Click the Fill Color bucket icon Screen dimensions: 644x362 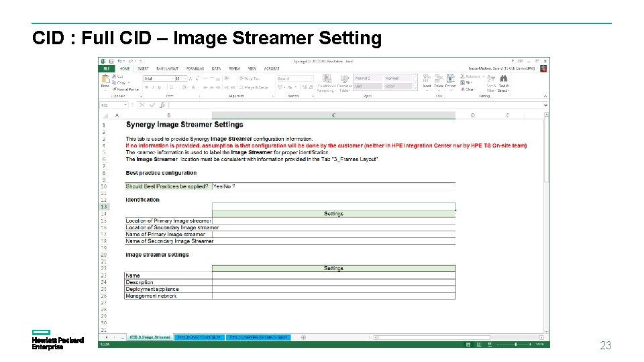(184, 87)
